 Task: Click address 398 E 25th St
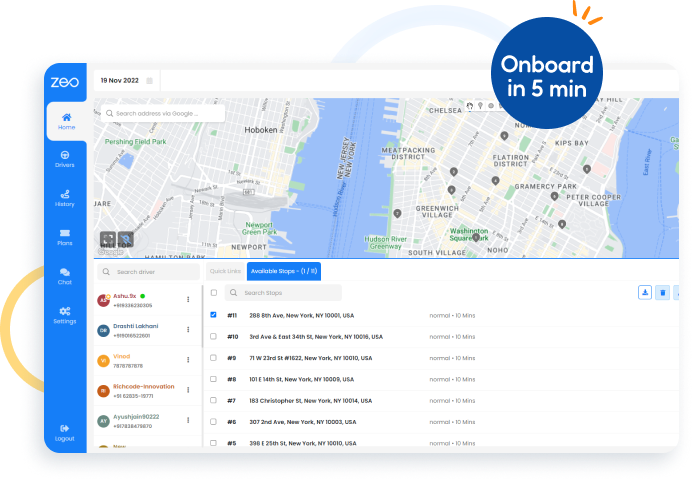303,443
